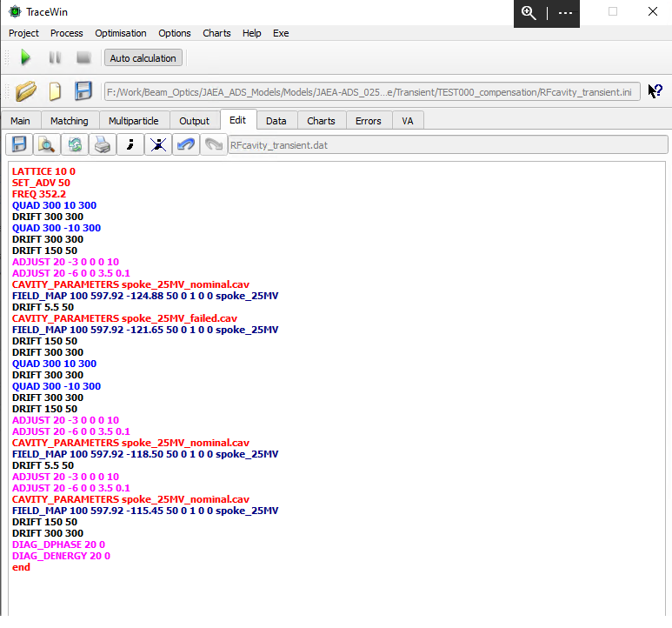Open the Exe menu
672x628 pixels.
pyautogui.click(x=281, y=33)
